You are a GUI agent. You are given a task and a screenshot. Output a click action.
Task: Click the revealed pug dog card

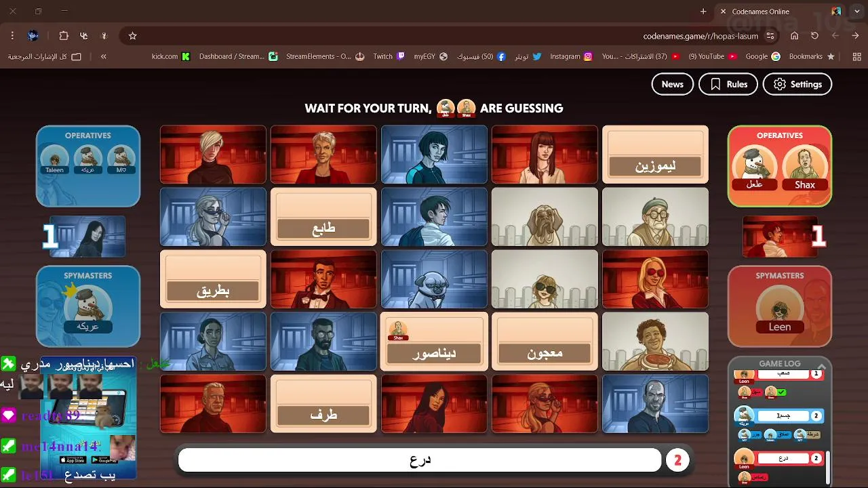(434, 279)
